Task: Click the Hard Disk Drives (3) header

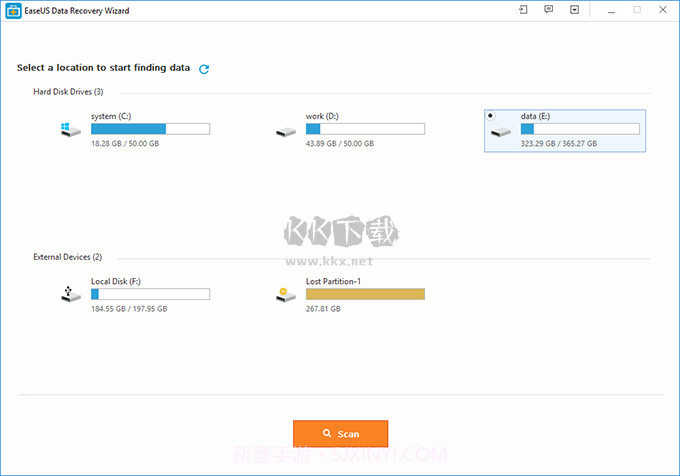Action: (68, 92)
